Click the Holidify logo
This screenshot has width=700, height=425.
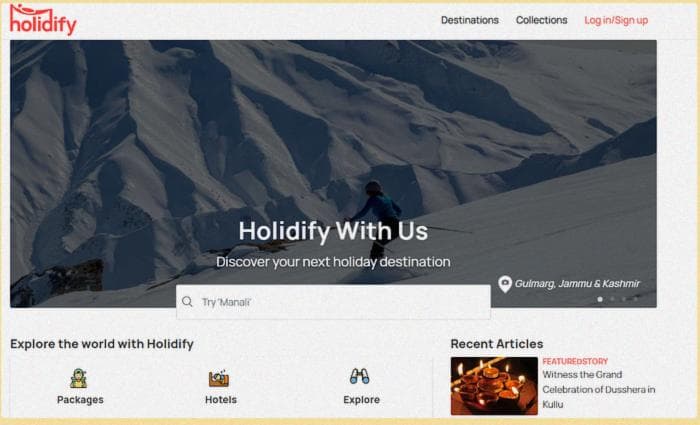tap(43, 20)
